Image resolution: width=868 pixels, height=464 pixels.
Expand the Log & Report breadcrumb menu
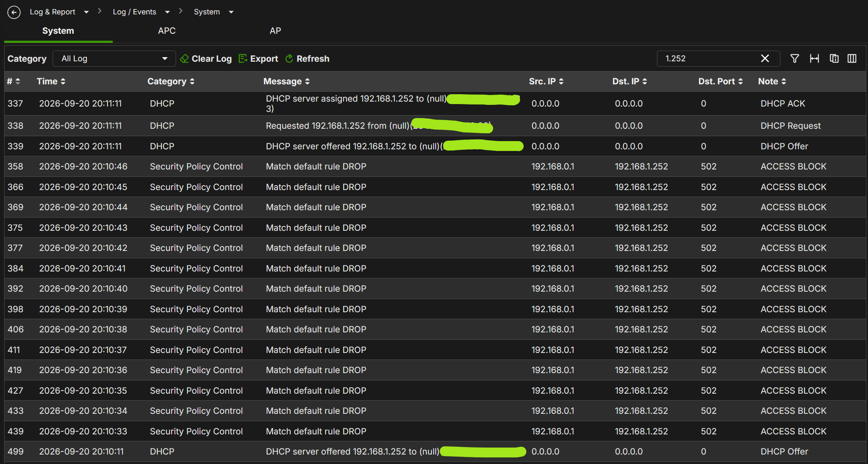[x=86, y=12]
